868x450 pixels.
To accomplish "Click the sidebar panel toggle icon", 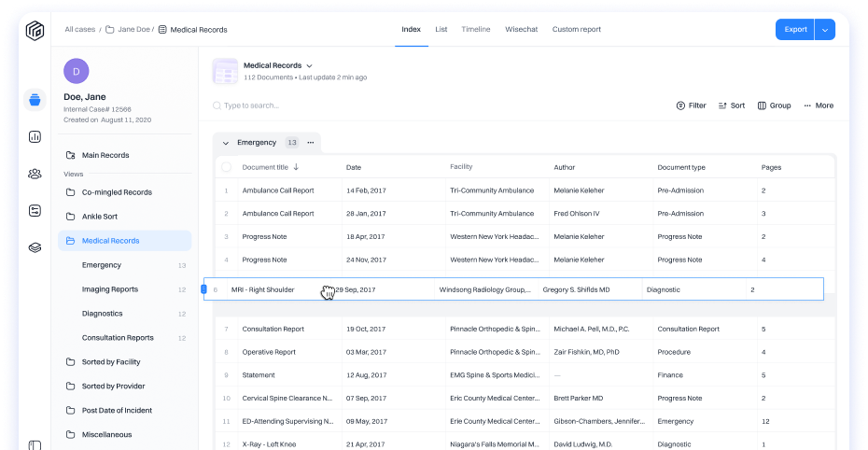I will [x=35, y=445].
